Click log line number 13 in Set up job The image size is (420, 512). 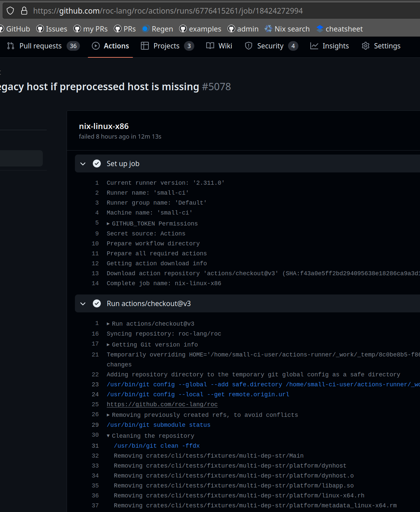click(95, 273)
